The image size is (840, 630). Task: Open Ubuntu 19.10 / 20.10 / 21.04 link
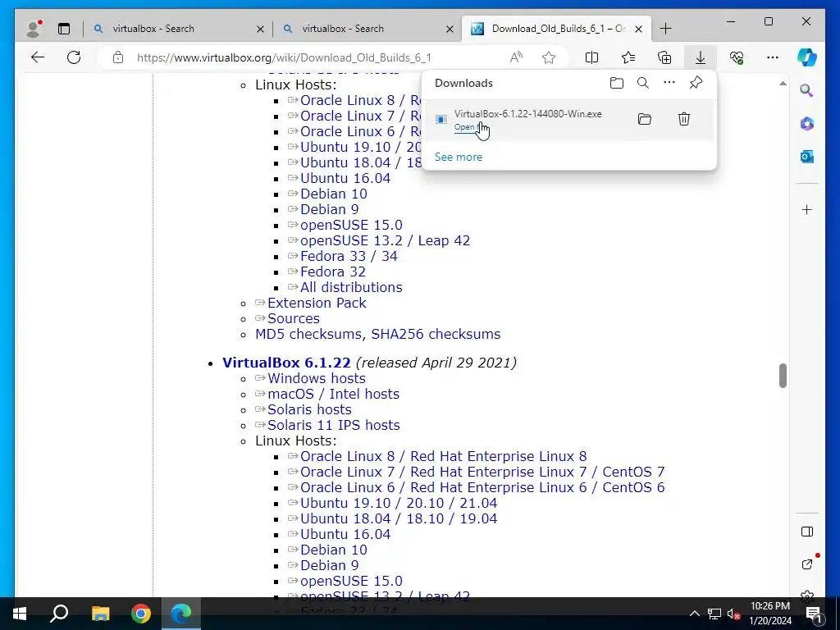(399, 503)
